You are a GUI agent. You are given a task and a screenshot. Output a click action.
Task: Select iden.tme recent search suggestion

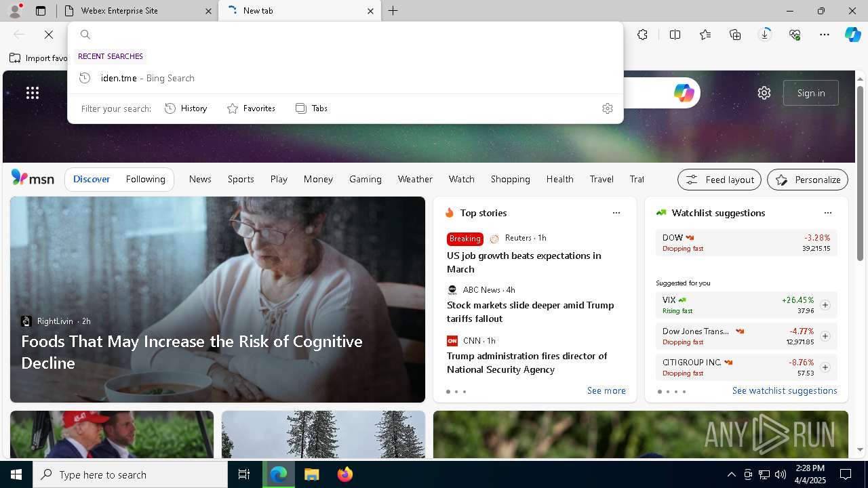coord(345,78)
